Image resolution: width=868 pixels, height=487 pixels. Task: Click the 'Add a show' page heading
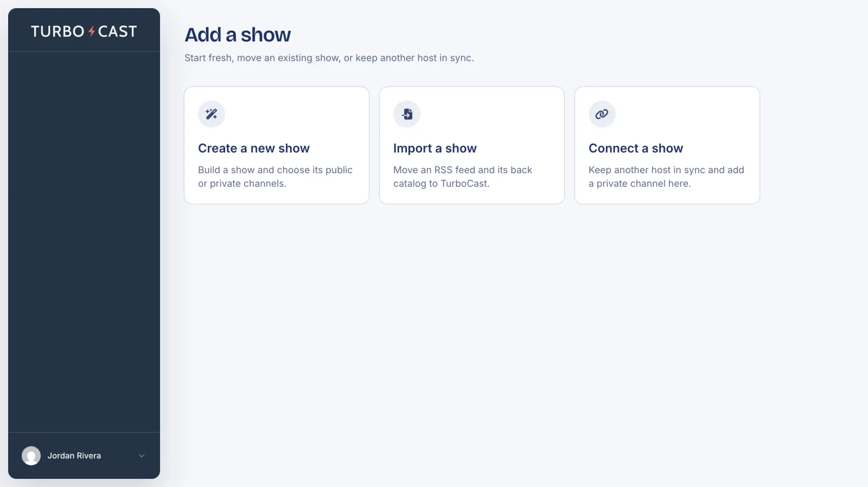238,35
